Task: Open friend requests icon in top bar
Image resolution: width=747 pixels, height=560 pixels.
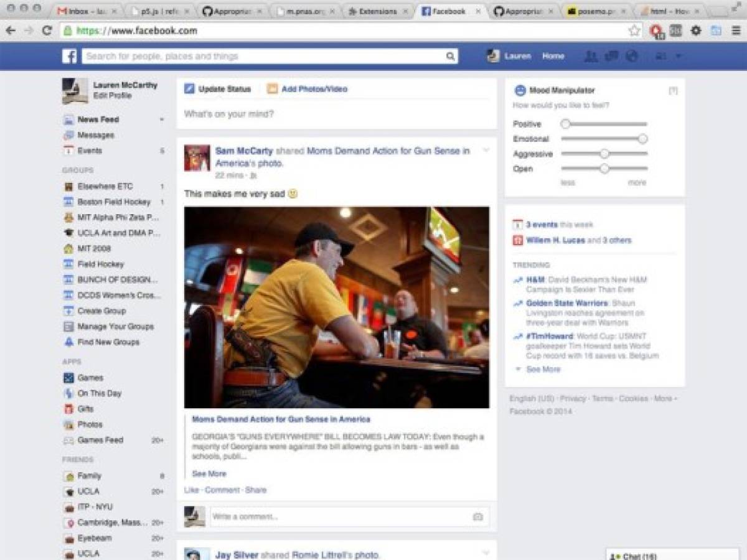Action: [x=591, y=56]
